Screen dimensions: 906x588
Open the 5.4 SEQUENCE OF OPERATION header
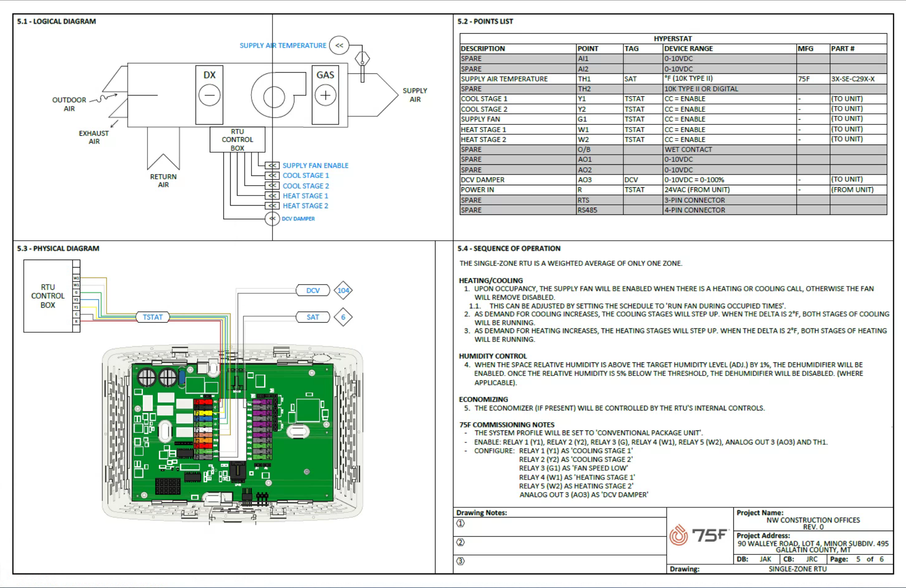pyautogui.click(x=509, y=248)
